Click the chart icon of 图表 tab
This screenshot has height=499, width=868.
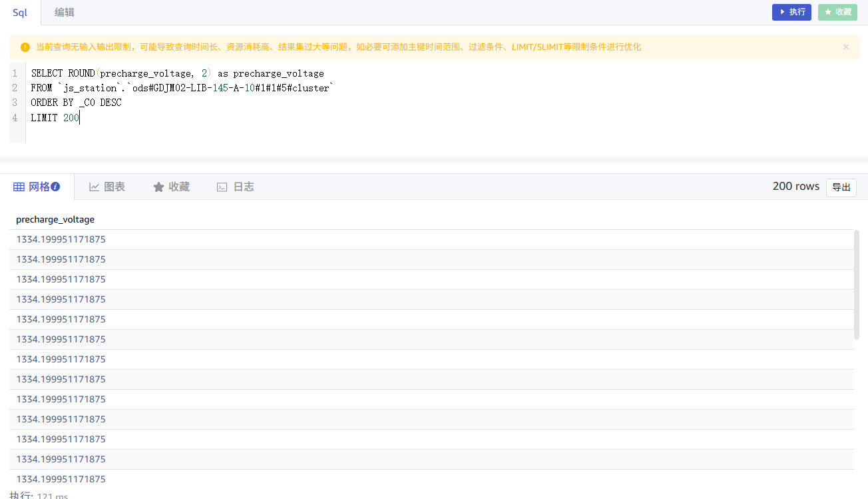[x=95, y=187]
